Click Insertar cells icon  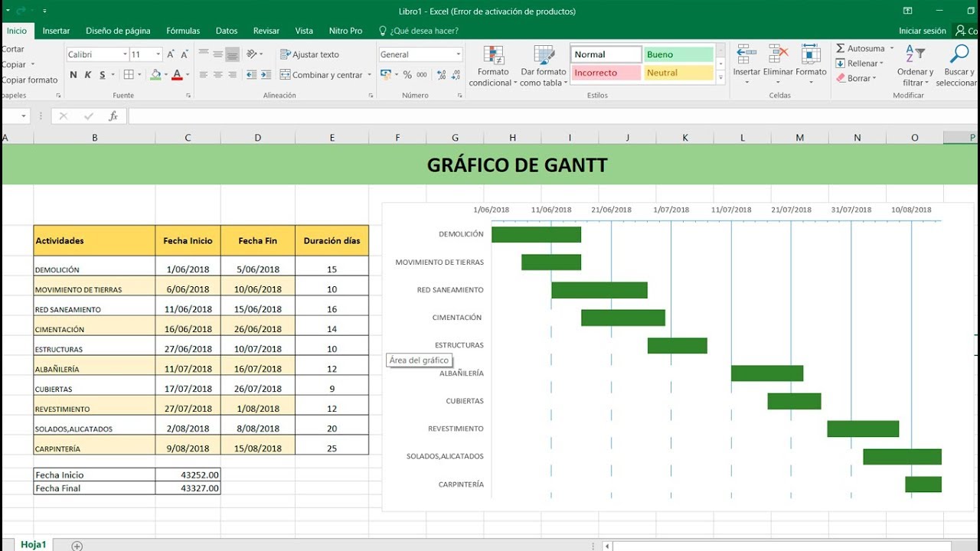[746, 55]
